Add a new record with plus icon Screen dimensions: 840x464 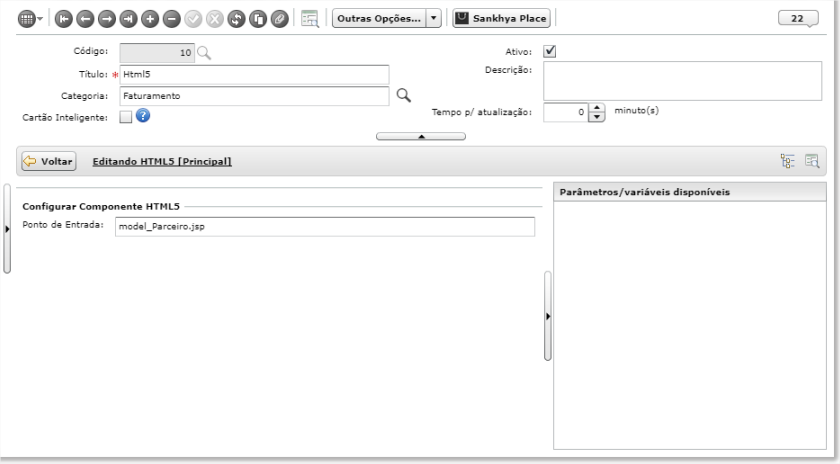pyautogui.click(x=150, y=19)
